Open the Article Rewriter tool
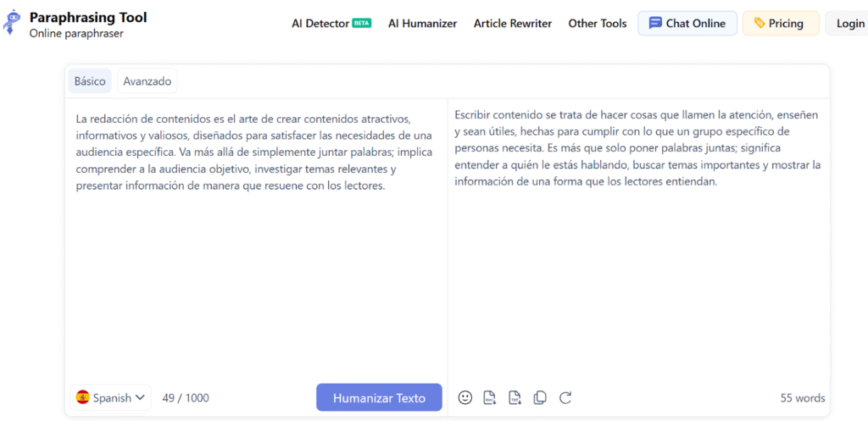The height and width of the screenshot is (421, 868). tap(512, 24)
